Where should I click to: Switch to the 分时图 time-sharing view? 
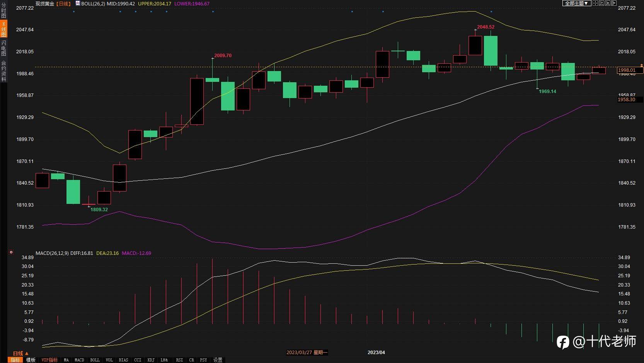point(3,10)
